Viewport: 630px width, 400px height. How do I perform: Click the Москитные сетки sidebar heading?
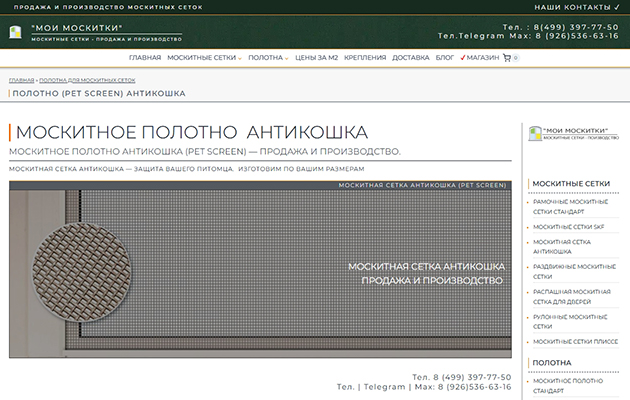(571, 184)
